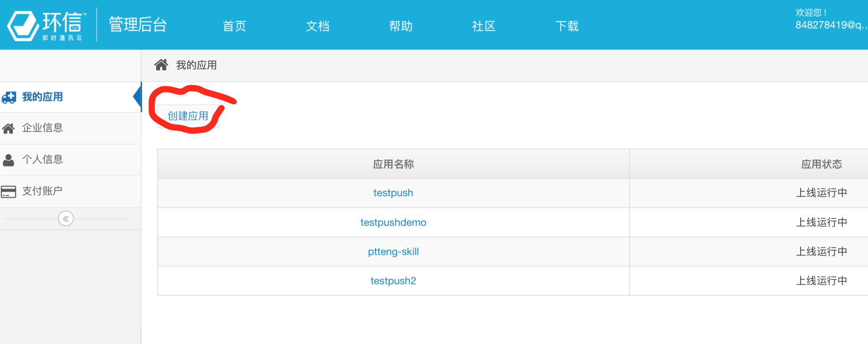Open the testpushdemo application link
The height and width of the screenshot is (344, 868).
click(393, 222)
